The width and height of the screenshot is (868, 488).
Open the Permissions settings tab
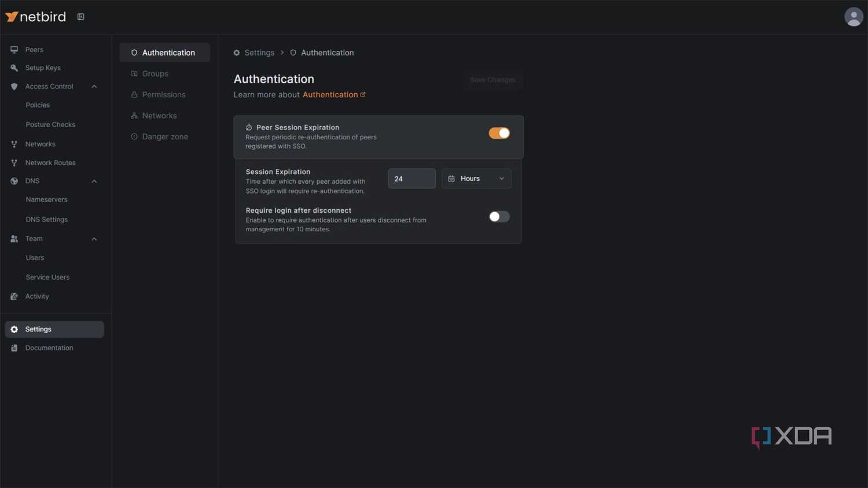click(x=165, y=94)
